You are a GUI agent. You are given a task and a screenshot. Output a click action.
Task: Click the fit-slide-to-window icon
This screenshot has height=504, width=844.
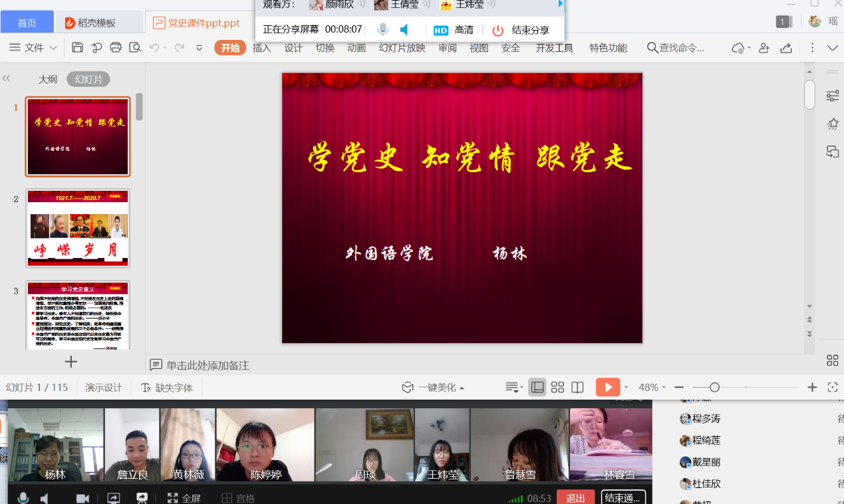click(x=832, y=387)
